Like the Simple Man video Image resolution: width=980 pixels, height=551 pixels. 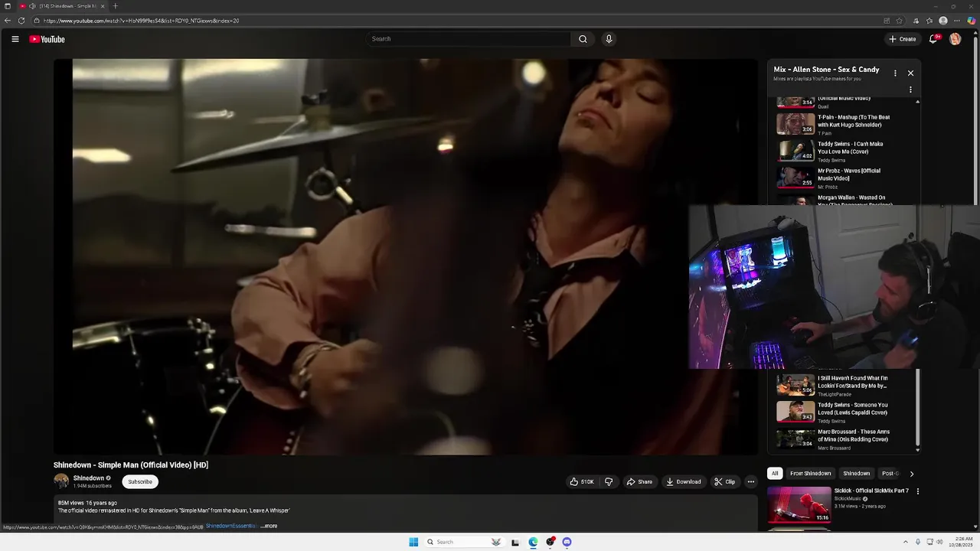click(582, 481)
